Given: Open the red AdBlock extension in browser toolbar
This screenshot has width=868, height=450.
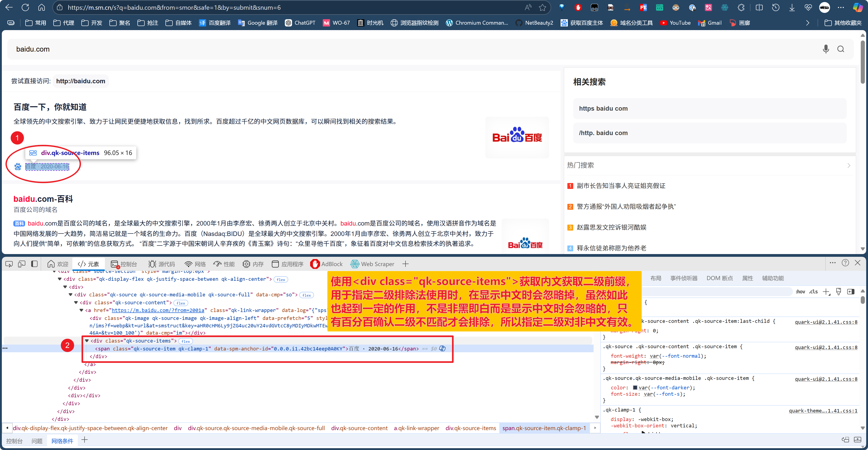Looking at the screenshot, I should click(x=578, y=7).
